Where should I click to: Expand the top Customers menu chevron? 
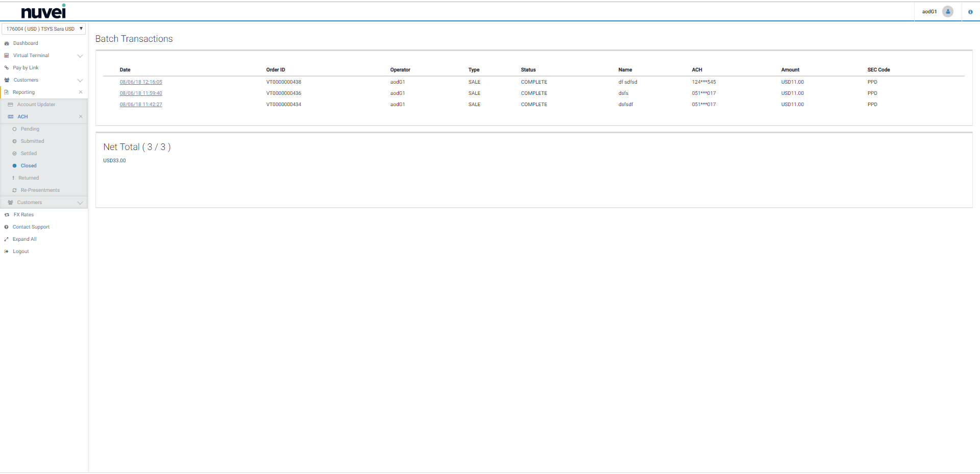click(80, 80)
